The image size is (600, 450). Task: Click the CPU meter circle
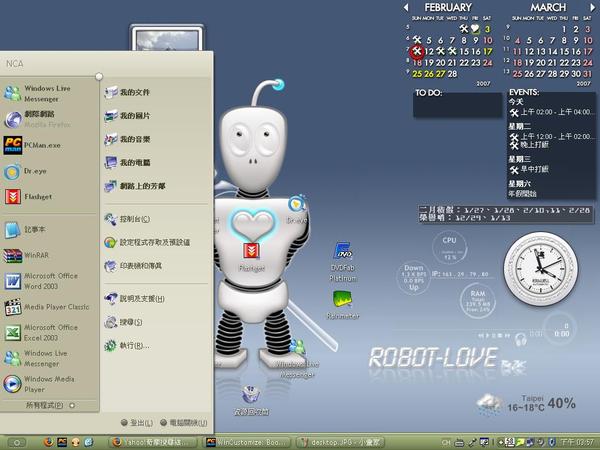click(x=449, y=247)
